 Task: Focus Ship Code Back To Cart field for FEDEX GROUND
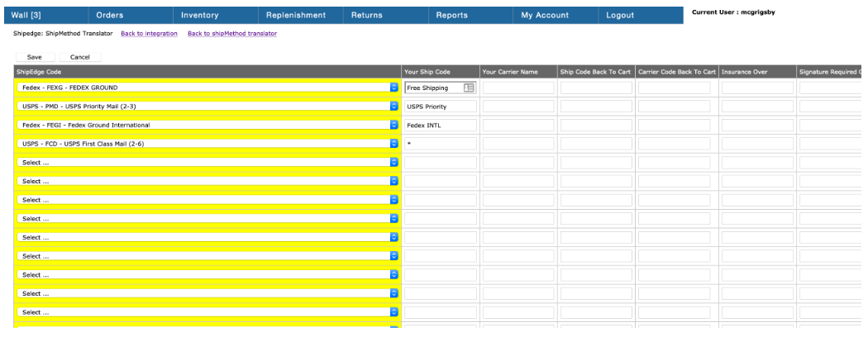596,88
